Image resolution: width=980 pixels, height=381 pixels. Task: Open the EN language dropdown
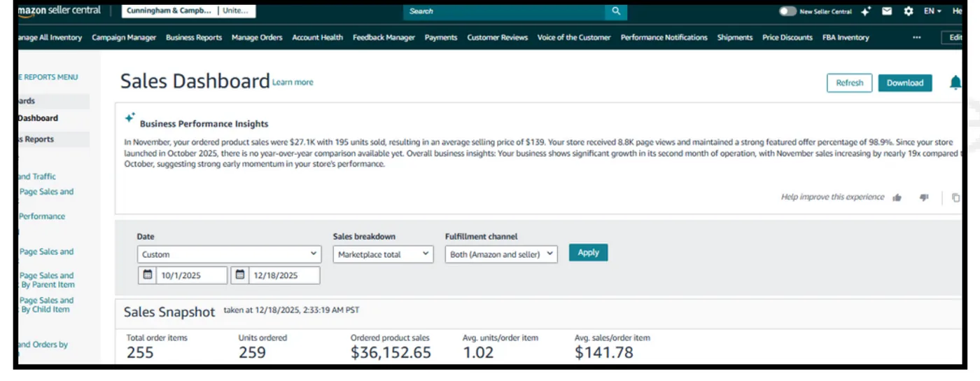click(x=932, y=11)
